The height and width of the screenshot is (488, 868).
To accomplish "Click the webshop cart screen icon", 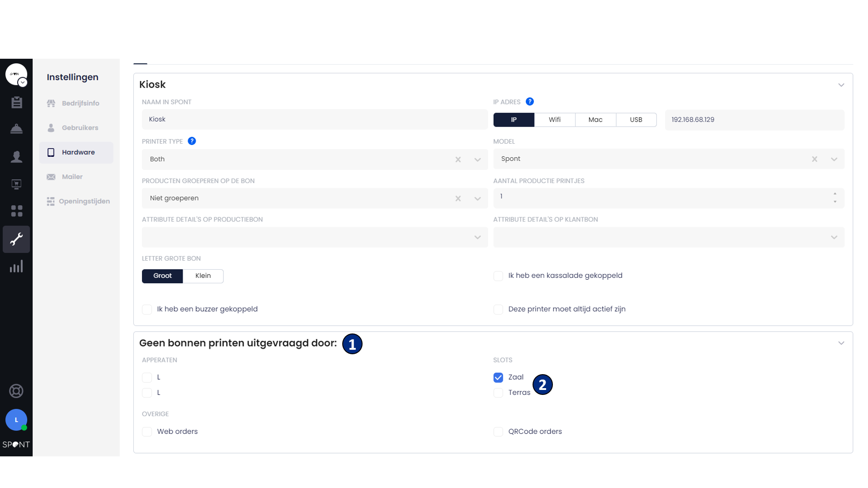I will [x=16, y=184].
